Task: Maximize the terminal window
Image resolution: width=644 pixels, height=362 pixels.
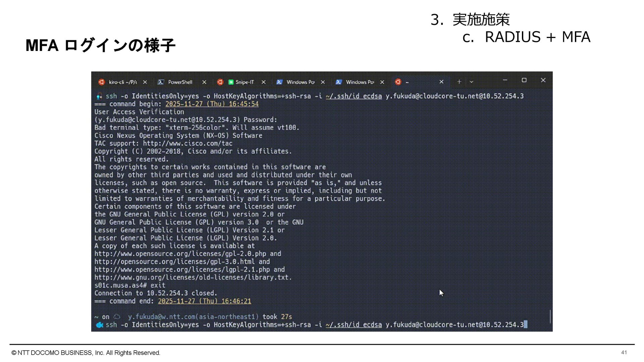Action: coord(524,80)
